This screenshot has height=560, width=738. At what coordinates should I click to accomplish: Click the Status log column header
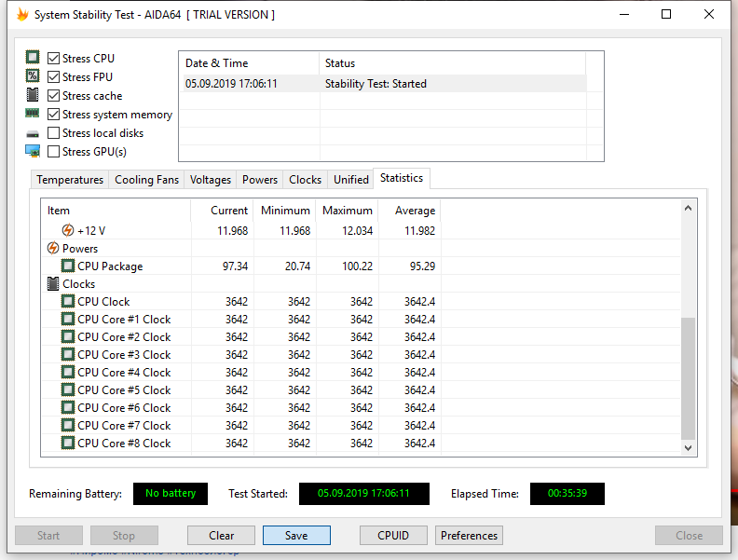point(452,63)
